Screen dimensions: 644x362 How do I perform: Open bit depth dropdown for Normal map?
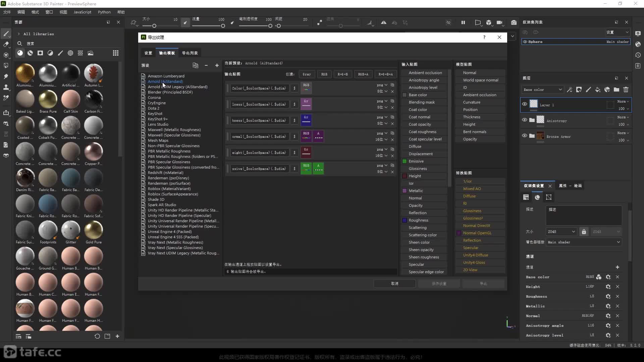(381, 139)
